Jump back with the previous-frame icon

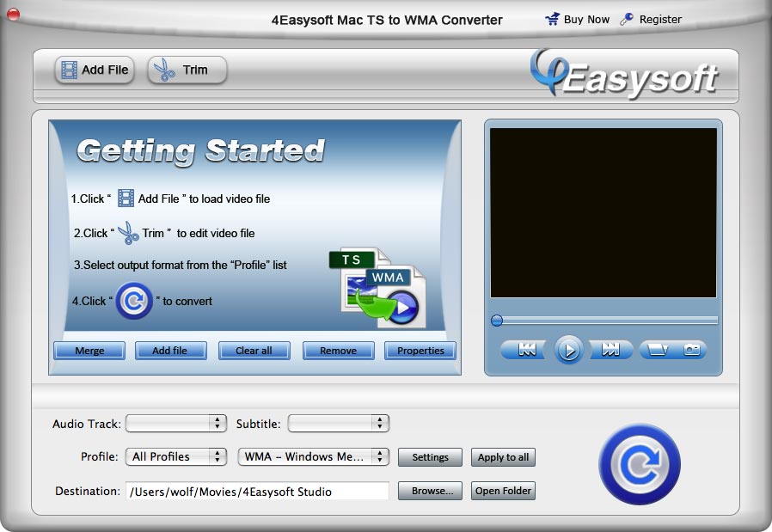(x=525, y=350)
